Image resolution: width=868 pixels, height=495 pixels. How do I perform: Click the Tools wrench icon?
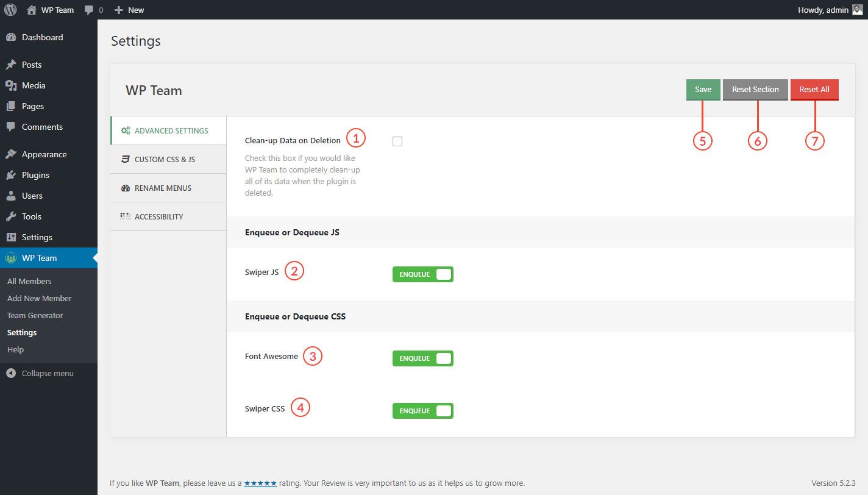pos(11,216)
